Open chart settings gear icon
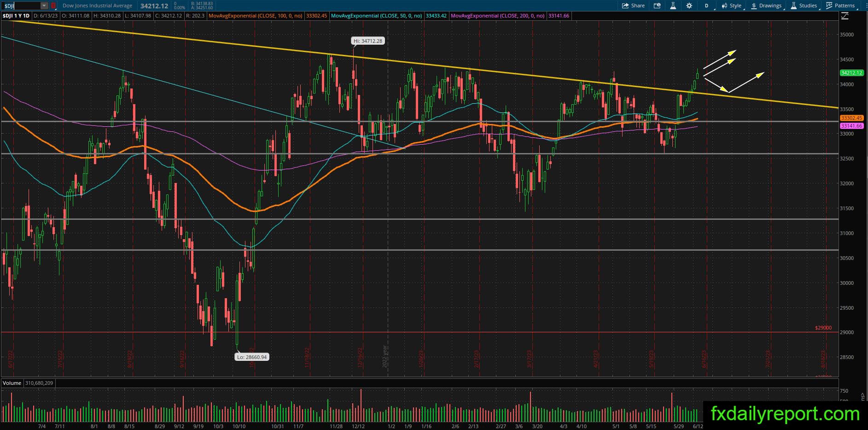Screen dimensions: 868x430 [689, 6]
